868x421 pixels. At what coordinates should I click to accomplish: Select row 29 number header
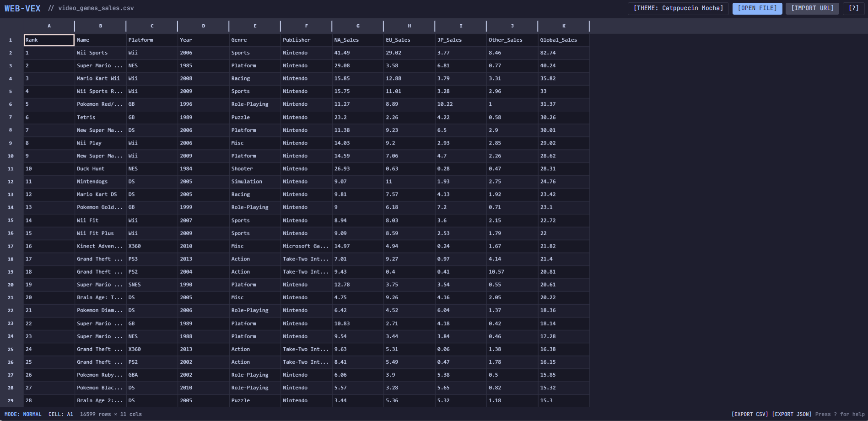click(x=11, y=401)
